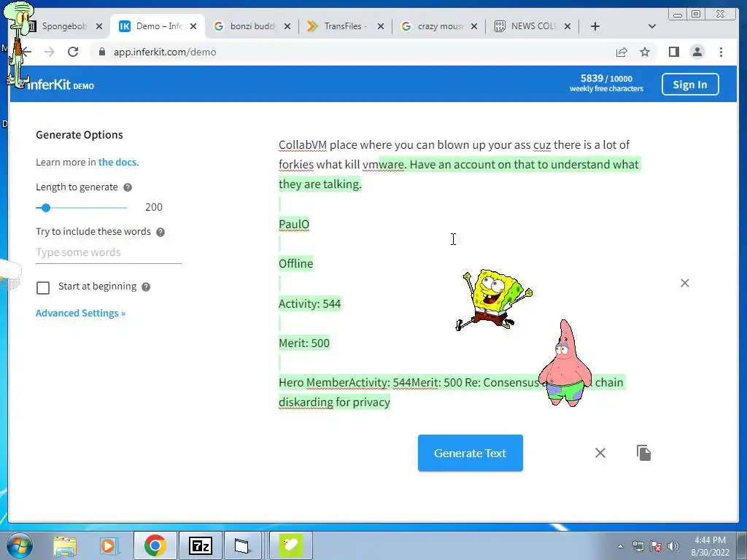
Task: Click the Offline text line
Action: click(x=296, y=263)
